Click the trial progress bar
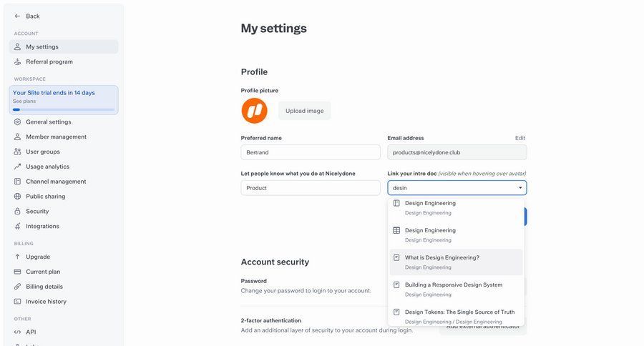Screen dimensions: 644x346 click(x=64, y=109)
